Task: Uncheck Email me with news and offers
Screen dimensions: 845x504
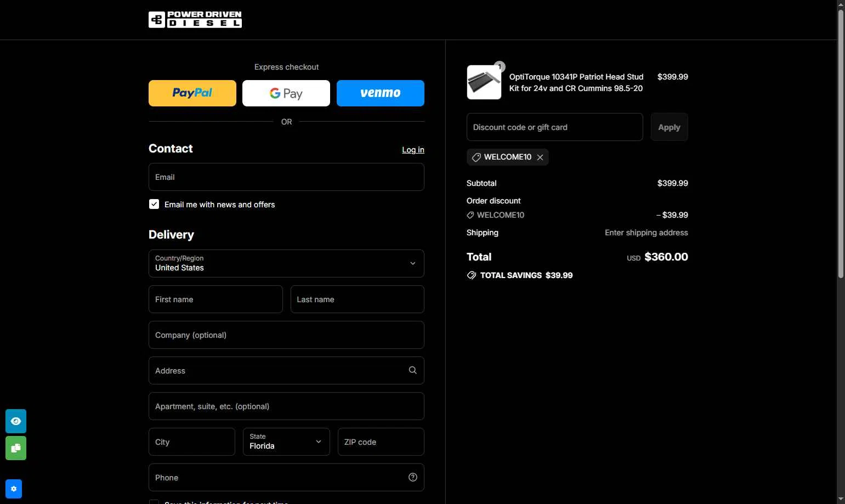Action: click(154, 204)
